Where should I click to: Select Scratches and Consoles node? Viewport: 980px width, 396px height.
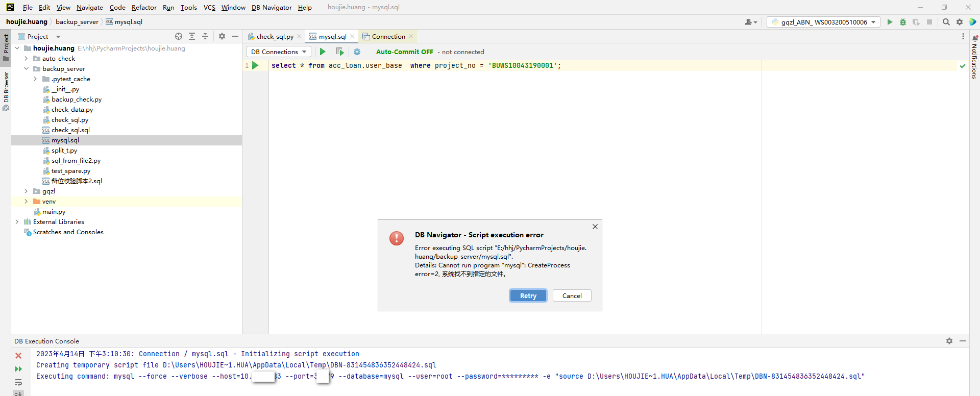click(68, 232)
